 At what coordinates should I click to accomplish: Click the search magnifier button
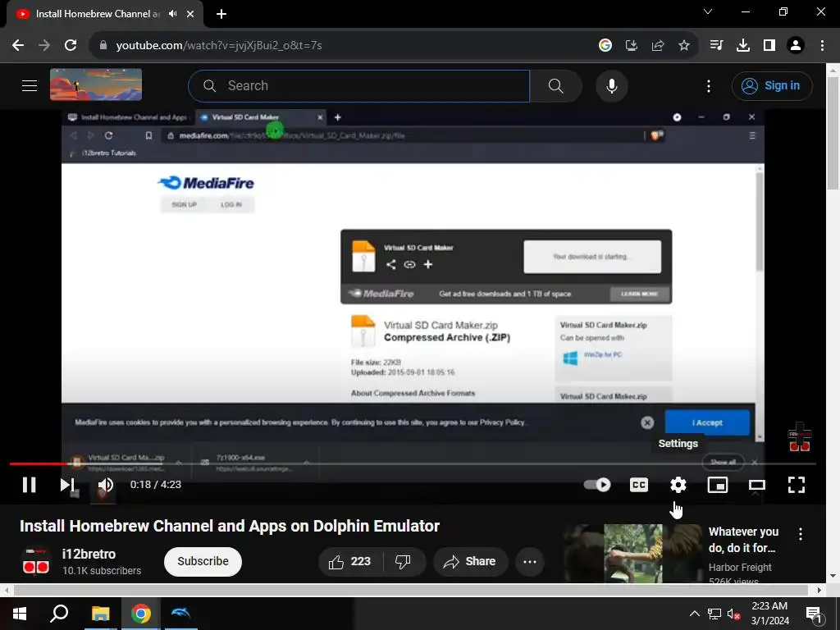(x=555, y=85)
